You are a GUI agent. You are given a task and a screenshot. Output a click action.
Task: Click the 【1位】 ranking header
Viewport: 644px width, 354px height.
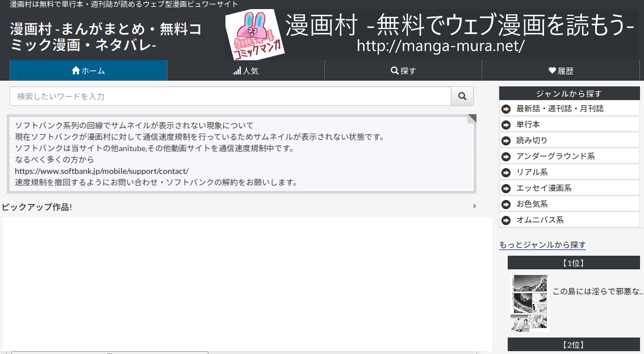pyautogui.click(x=574, y=263)
